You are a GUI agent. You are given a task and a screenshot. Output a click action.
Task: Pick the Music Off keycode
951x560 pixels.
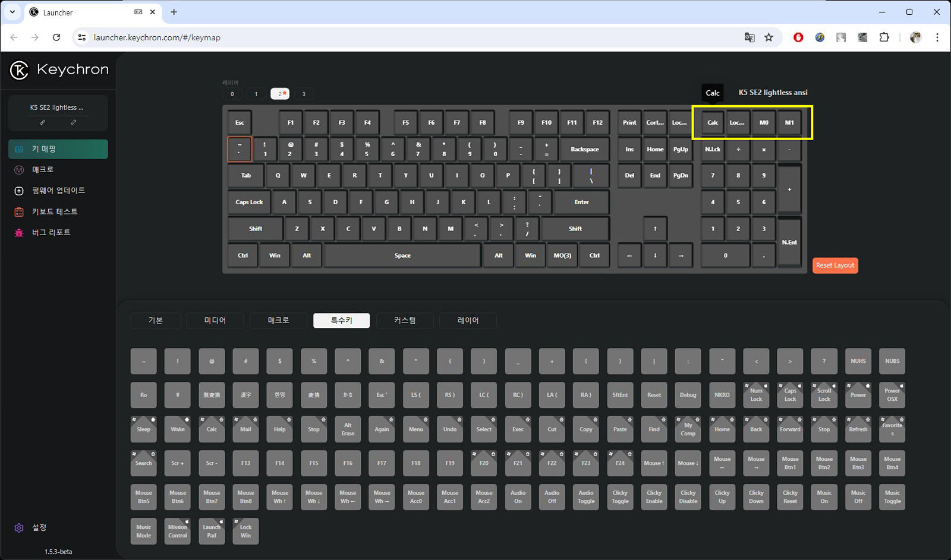coord(858,496)
